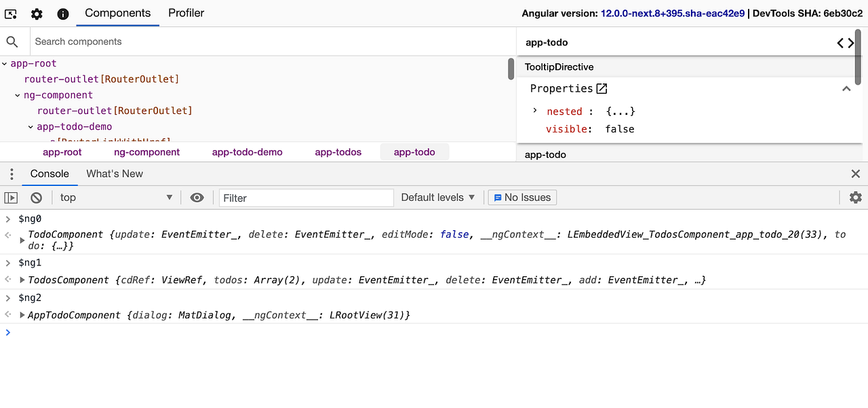
Task: Collapse the ng-component tree node
Action: (x=16, y=95)
